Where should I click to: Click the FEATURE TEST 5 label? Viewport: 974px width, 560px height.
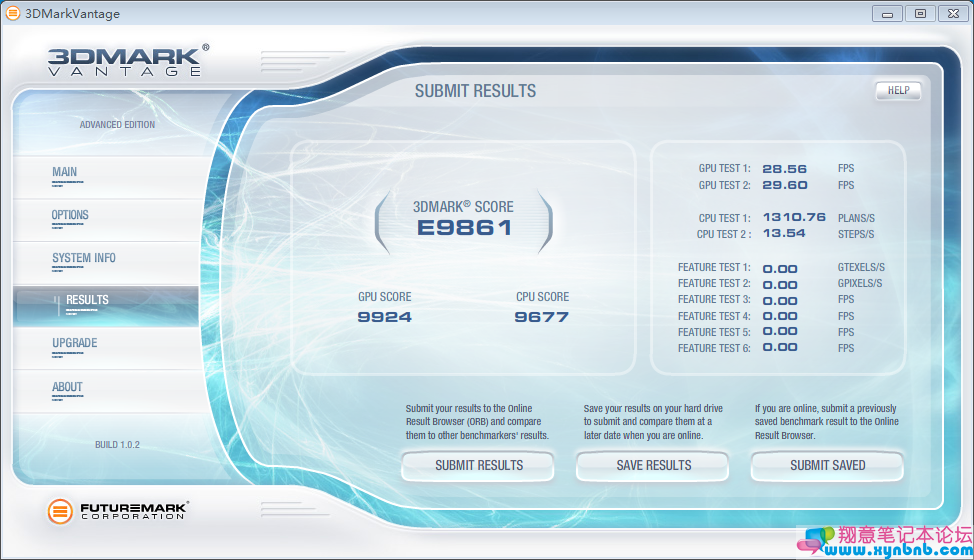point(714,332)
